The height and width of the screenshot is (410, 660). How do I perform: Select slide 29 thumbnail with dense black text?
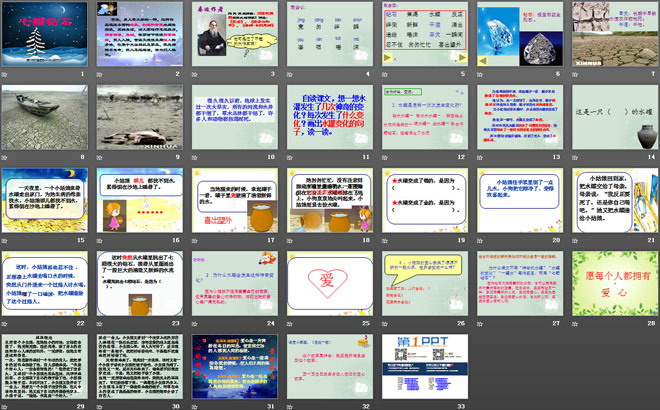coord(45,367)
